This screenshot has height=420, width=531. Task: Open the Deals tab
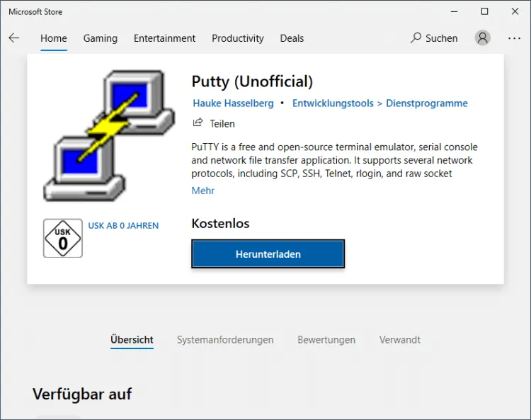coord(292,38)
